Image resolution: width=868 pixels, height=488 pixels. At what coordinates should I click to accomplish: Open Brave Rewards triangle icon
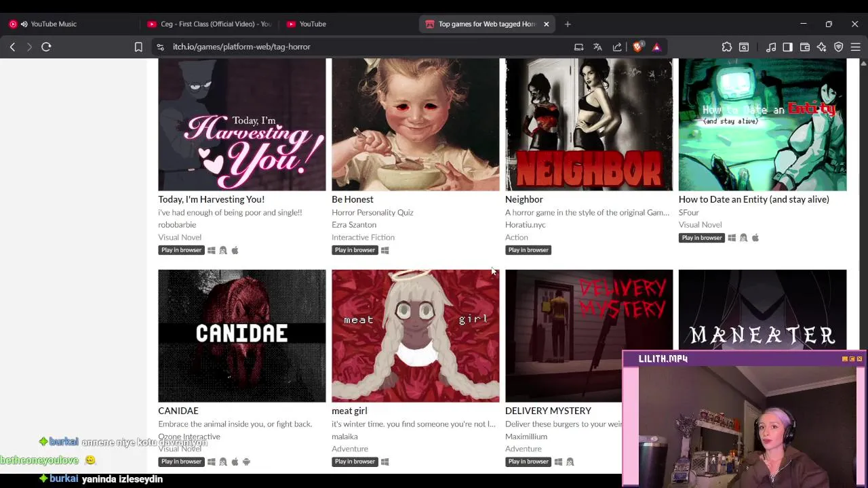tap(656, 47)
